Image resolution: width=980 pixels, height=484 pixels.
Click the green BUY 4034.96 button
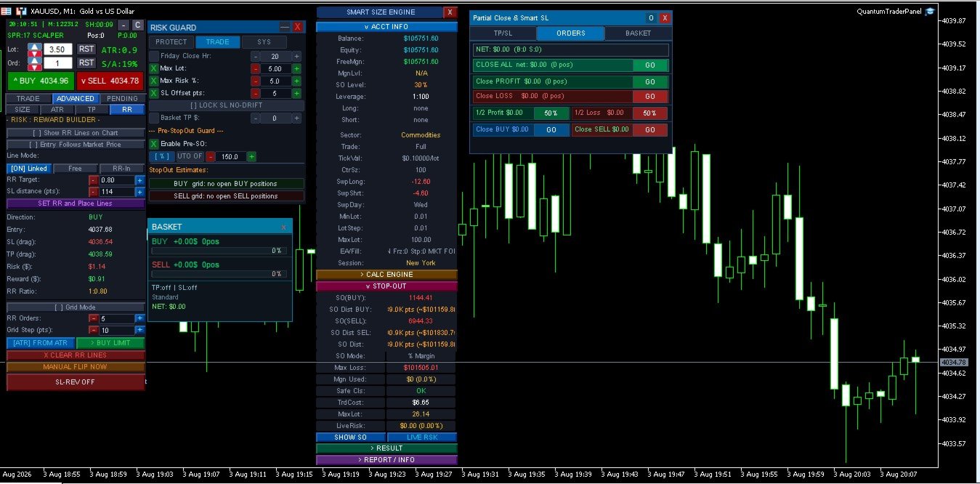point(40,81)
